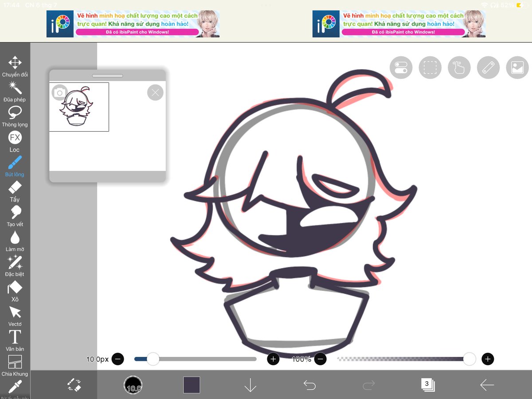Viewport: 532px width, 399px height.
Task: Tap the 100% opacity value label
Action: click(301, 359)
